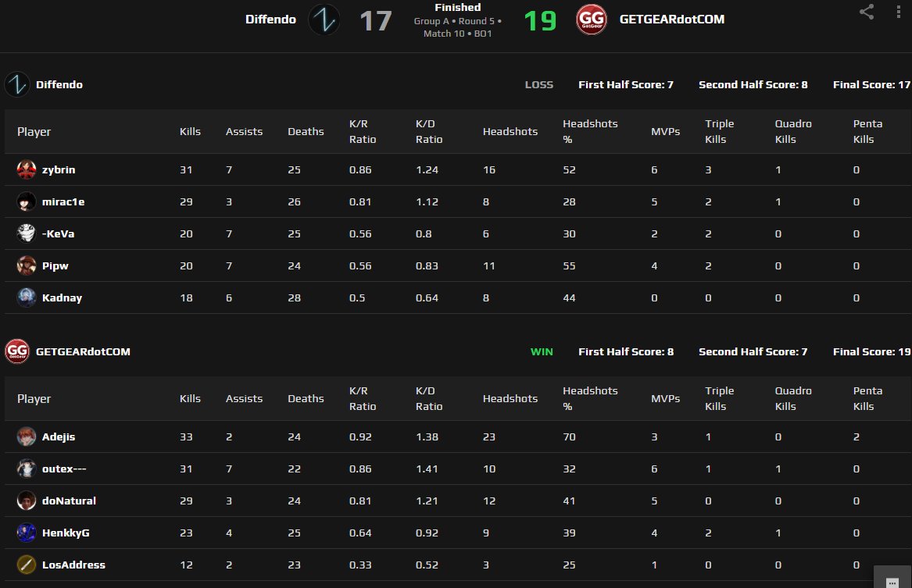912x588 pixels.
Task: Click LosAddress's K/D ratio 0.52
Action: pyautogui.click(x=427, y=565)
